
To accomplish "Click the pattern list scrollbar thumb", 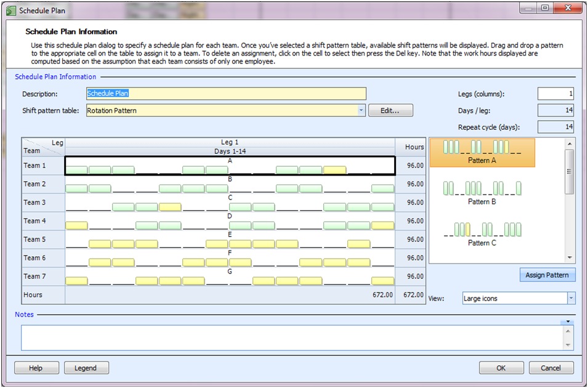I will point(570,171).
